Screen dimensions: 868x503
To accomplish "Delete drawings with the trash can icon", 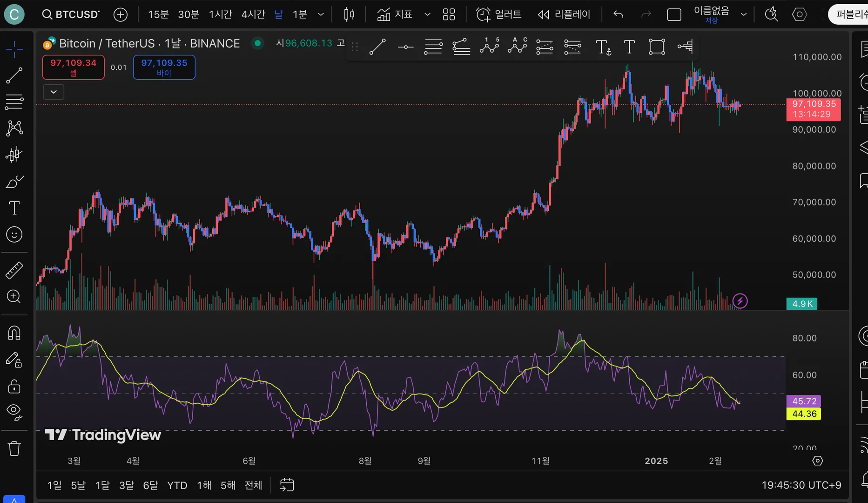I will [x=14, y=449].
